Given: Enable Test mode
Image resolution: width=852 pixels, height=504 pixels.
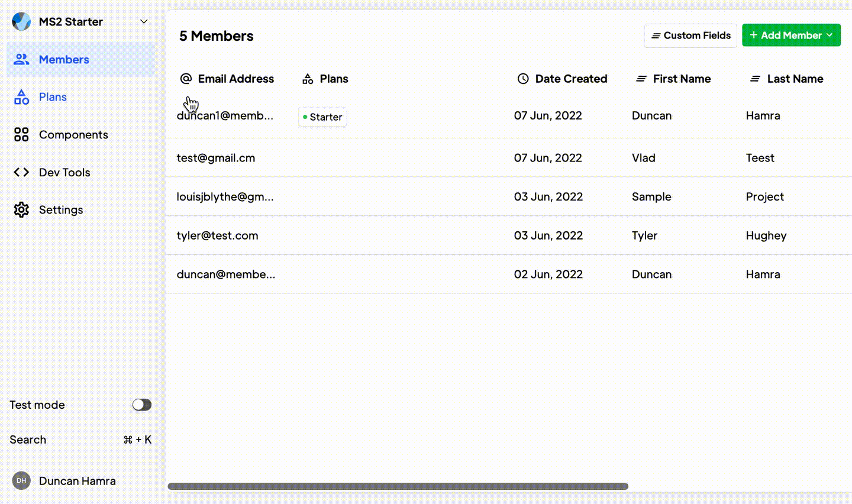Looking at the screenshot, I should click(x=141, y=405).
